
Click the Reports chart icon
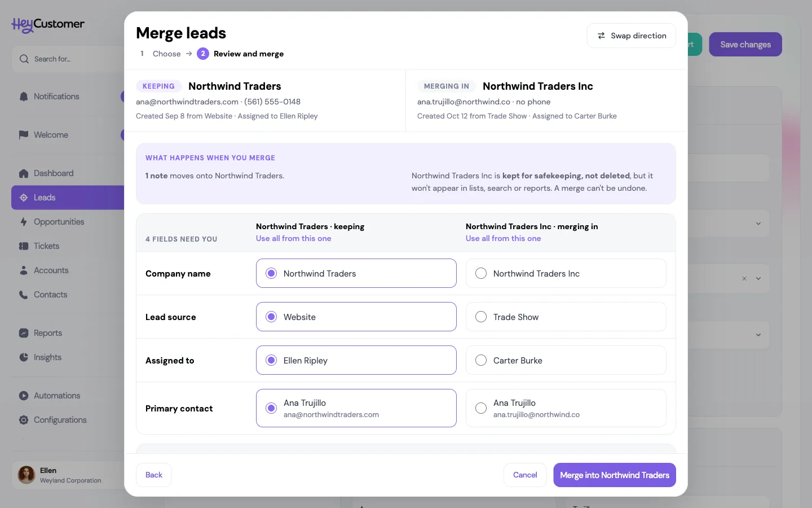(x=24, y=333)
